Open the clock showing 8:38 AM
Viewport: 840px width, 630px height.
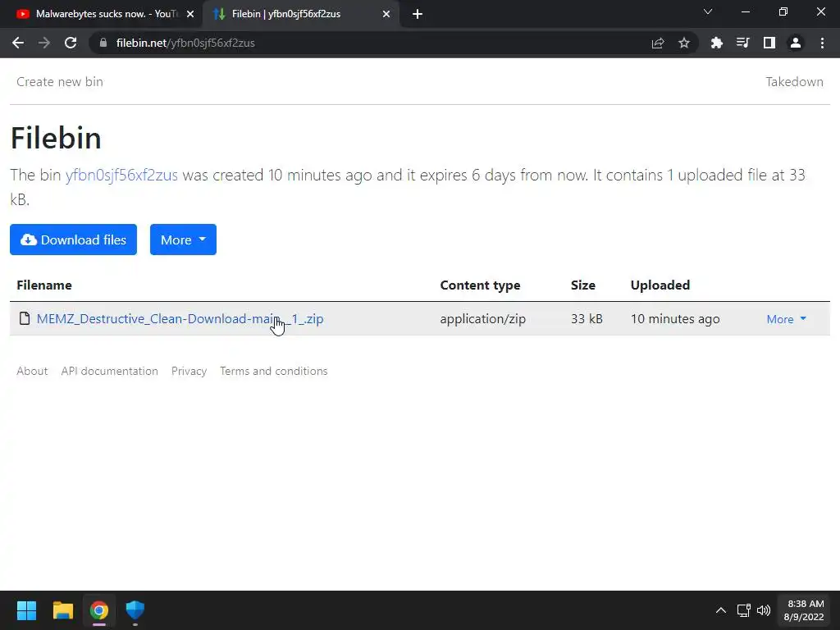click(x=804, y=610)
